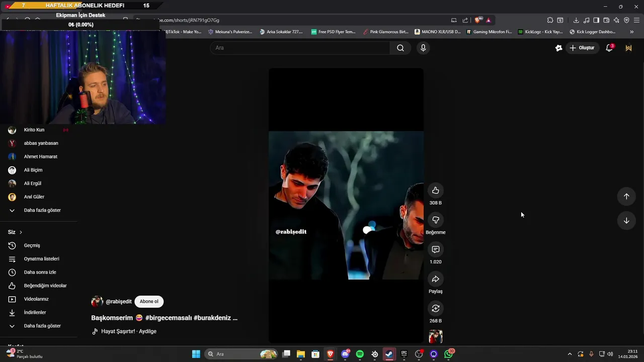The height and width of the screenshot is (362, 644).
Task: Open YouTube notifications bell
Action: (x=609, y=48)
